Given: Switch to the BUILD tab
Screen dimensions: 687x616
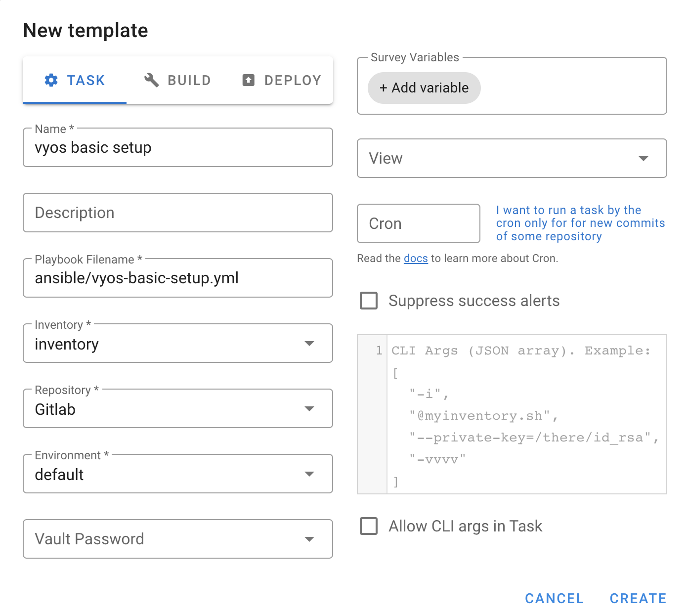Looking at the screenshot, I should coord(178,80).
